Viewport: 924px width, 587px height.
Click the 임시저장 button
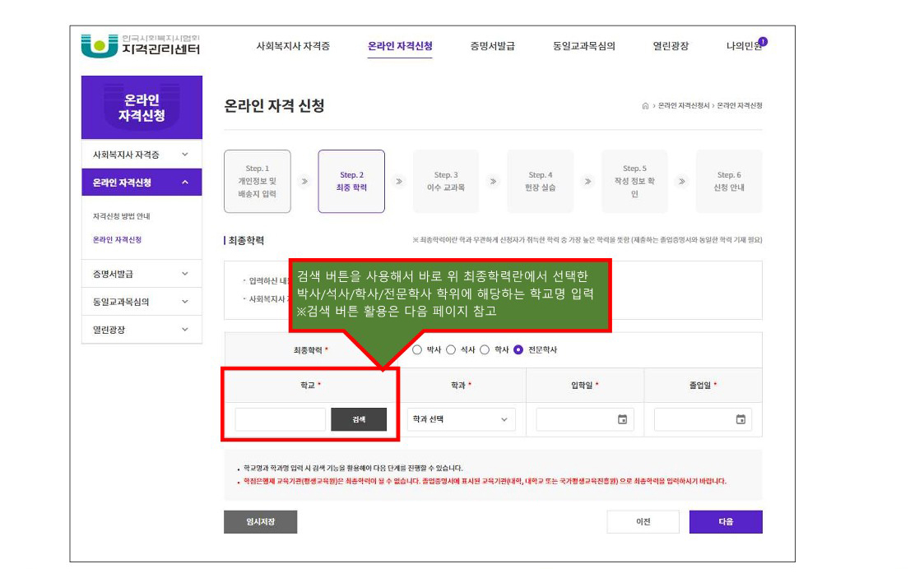(x=261, y=522)
